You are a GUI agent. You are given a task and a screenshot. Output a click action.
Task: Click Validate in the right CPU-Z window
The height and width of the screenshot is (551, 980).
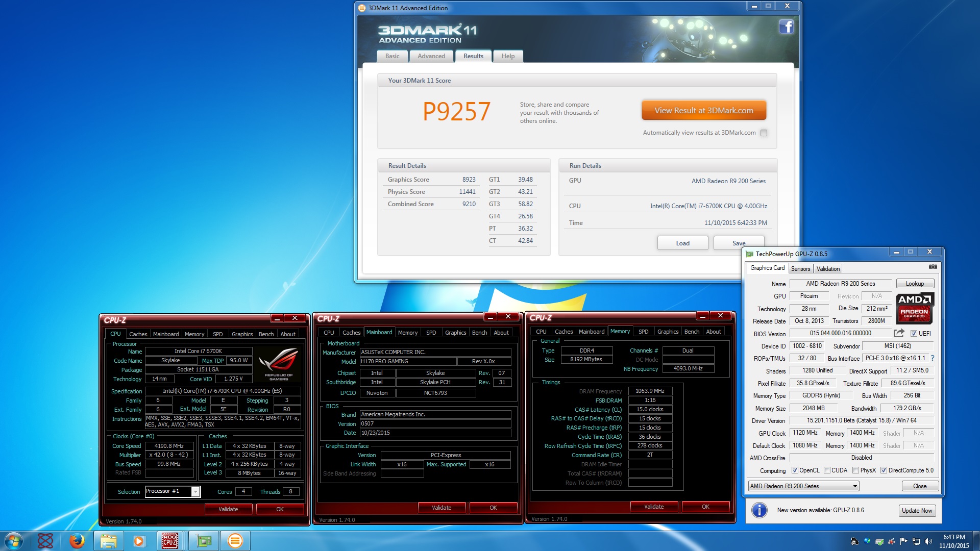click(x=654, y=507)
